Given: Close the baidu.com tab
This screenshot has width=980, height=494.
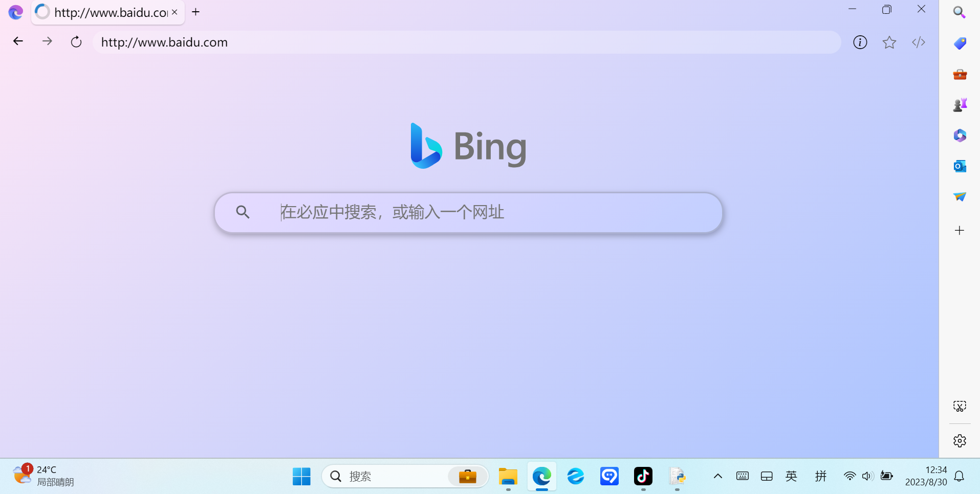Looking at the screenshot, I should [x=175, y=12].
